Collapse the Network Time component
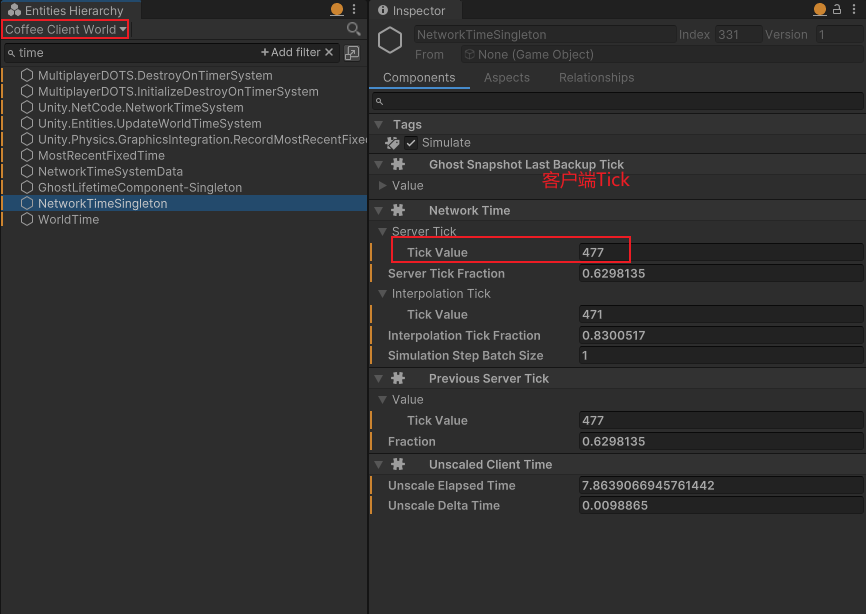Screen dimensions: 866x614 click(379, 210)
